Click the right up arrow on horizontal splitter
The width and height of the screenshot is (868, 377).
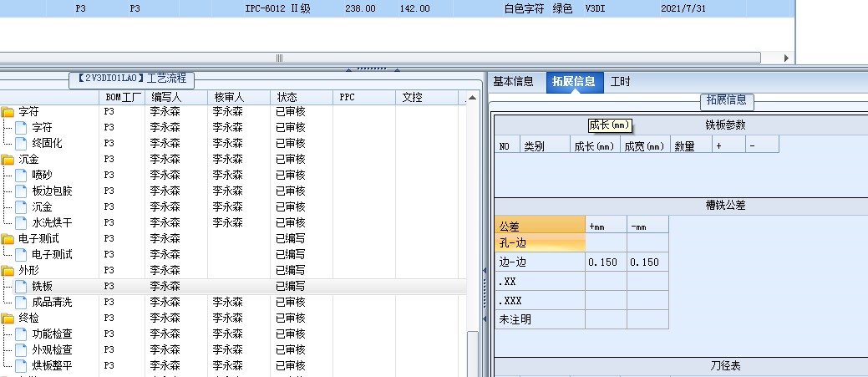coord(397,69)
